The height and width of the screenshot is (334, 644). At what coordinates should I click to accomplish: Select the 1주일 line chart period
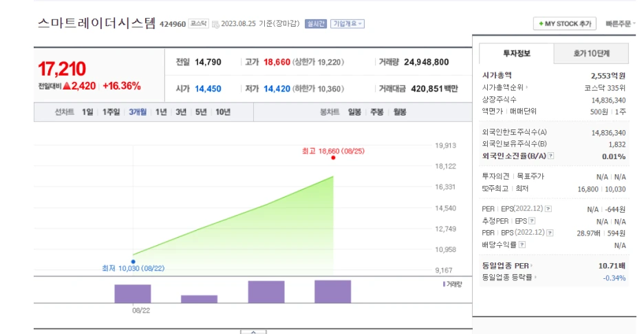pyautogui.click(x=111, y=112)
